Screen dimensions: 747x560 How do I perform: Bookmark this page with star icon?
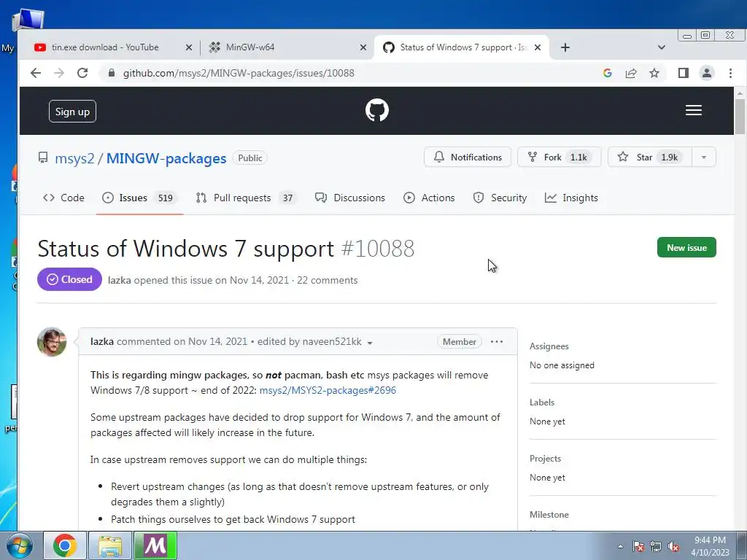coord(654,73)
